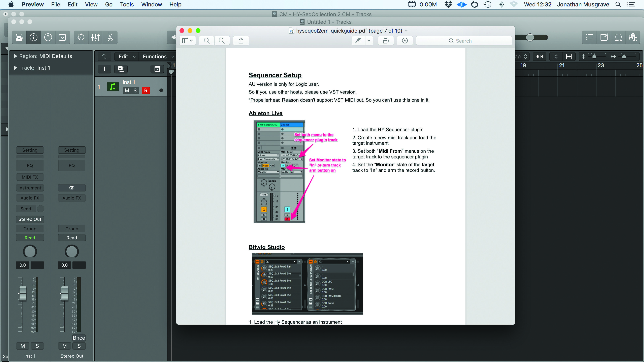Expand the Region: MIDI Defaults disclosure triangle
Viewport: 644px width, 362px height.
(15, 56)
